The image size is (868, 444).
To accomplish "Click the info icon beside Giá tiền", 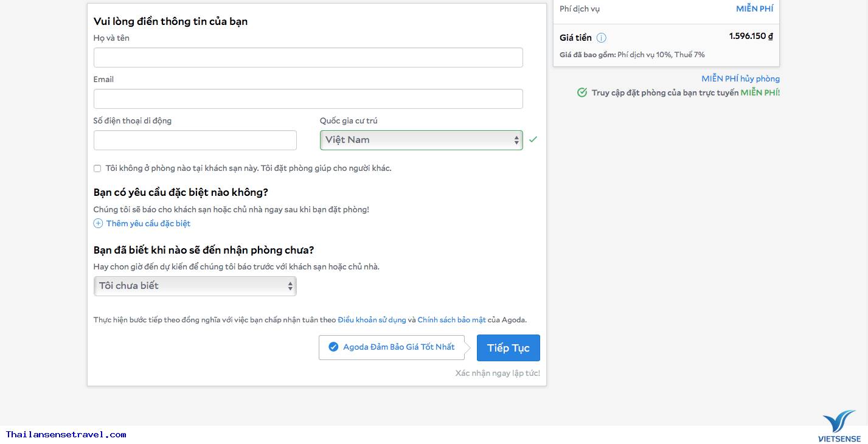I will pyautogui.click(x=601, y=38).
